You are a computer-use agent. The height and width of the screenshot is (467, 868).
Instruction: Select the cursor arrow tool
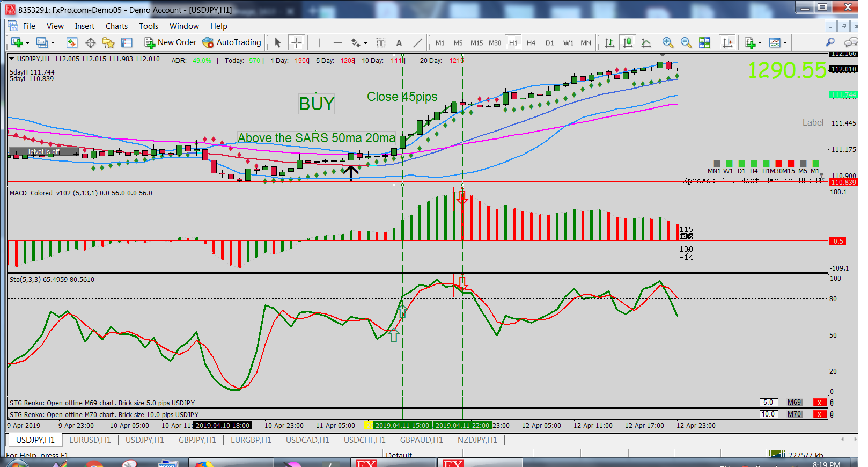point(277,42)
